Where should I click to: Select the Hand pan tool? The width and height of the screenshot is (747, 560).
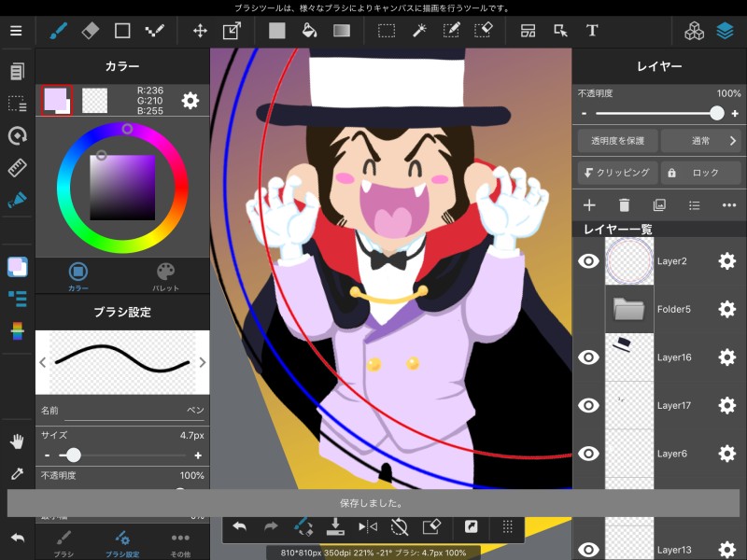point(17,441)
